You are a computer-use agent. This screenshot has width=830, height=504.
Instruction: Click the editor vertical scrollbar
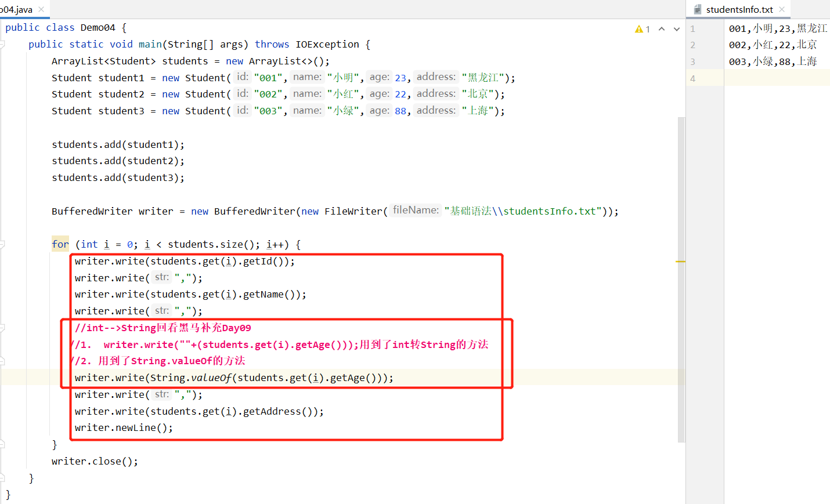[681, 280]
